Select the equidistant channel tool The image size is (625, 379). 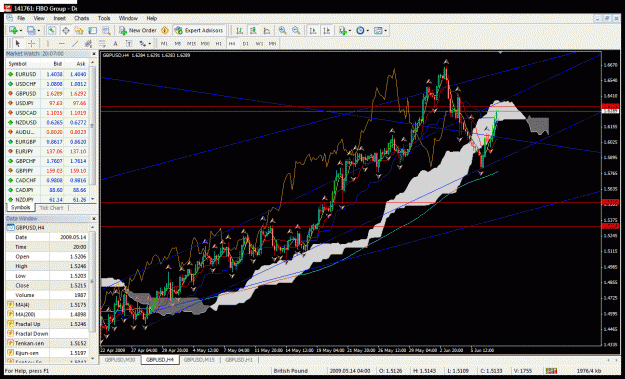click(88, 43)
